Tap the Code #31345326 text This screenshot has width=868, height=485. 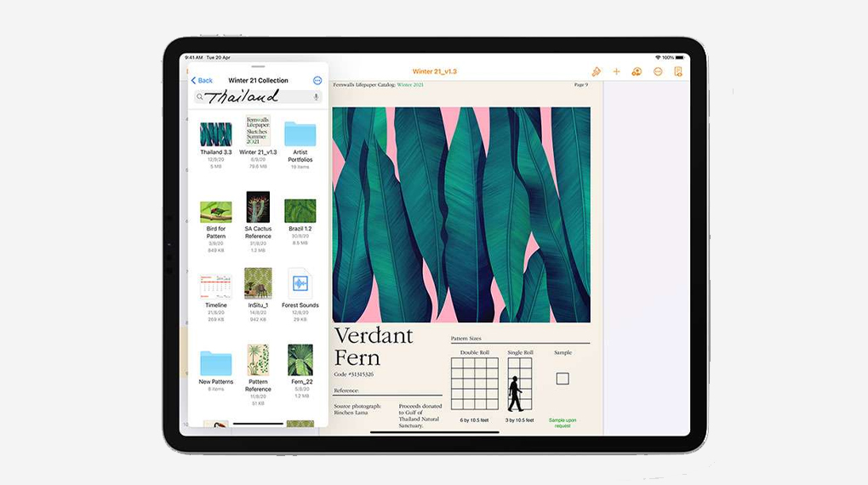[x=354, y=374]
